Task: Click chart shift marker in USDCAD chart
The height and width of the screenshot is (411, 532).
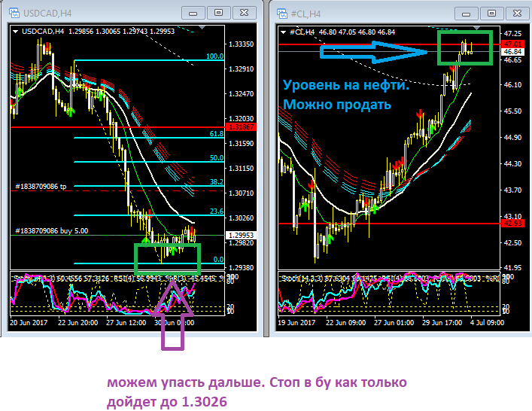Action: click(x=202, y=28)
